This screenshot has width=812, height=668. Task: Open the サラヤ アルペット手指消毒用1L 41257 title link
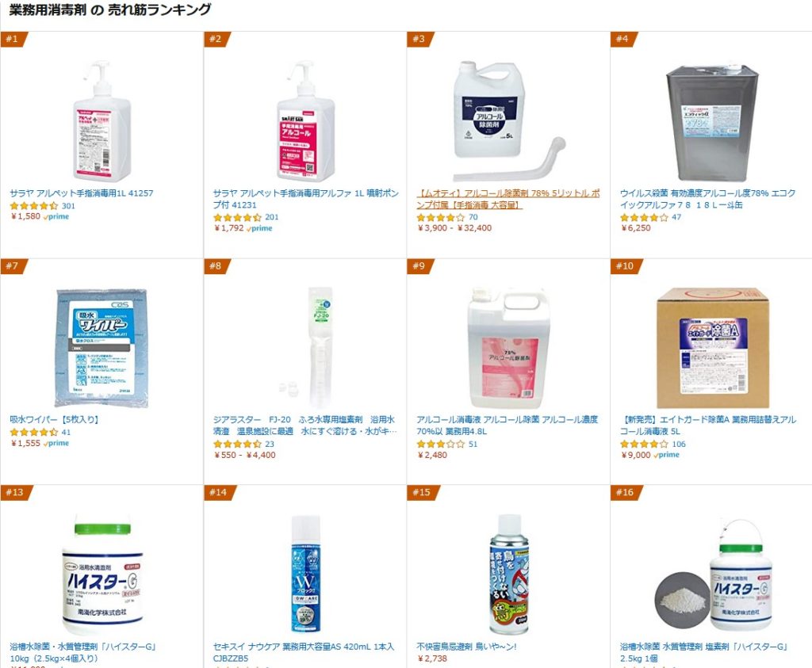click(x=82, y=193)
